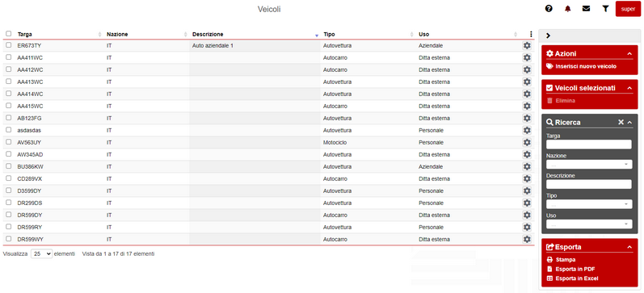Image resolution: width=644 pixels, height=293 pixels.
Task: Open notifications bell icon
Action: (x=567, y=9)
